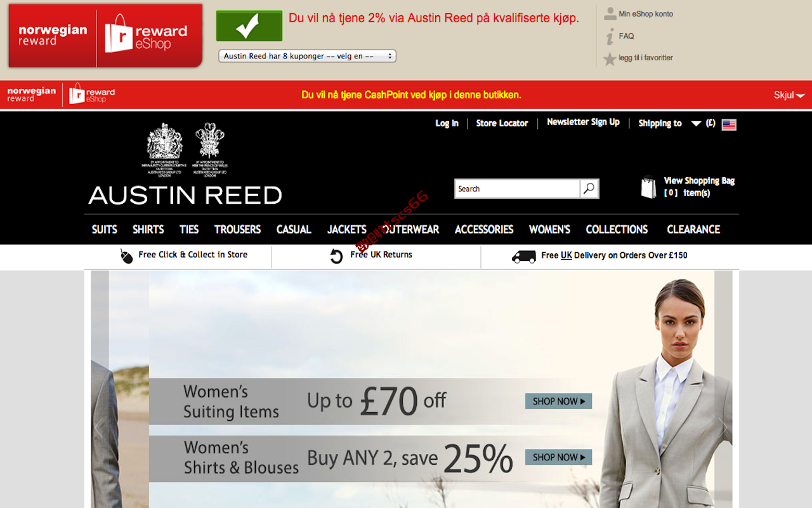This screenshot has height=508, width=812.
Task: Open the TROUSERS menu
Action: pos(238,229)
